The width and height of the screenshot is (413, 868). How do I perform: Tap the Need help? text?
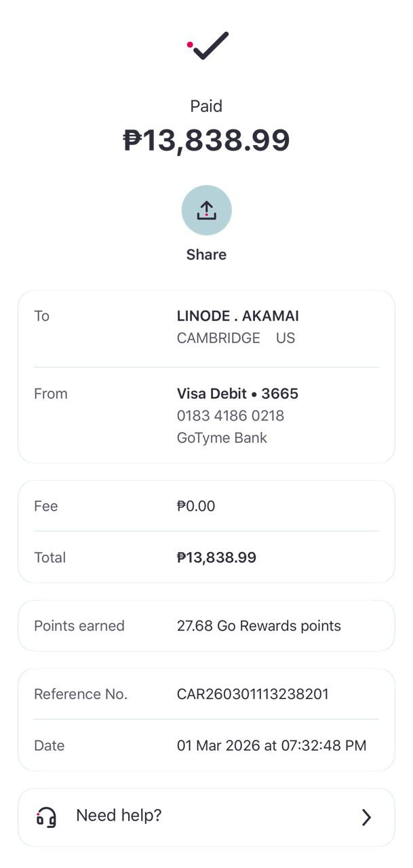tap(119, 815)
